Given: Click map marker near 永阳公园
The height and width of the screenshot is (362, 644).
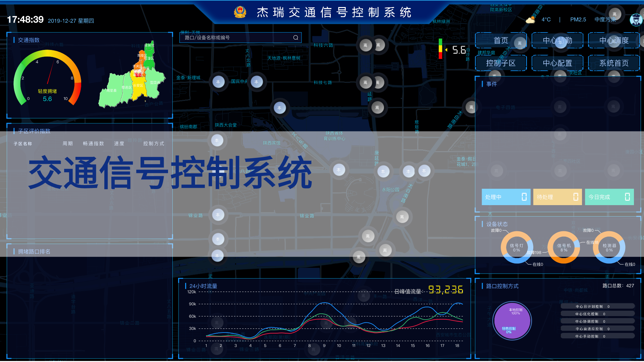Looking at the screenshot, I should pos(383,171).
